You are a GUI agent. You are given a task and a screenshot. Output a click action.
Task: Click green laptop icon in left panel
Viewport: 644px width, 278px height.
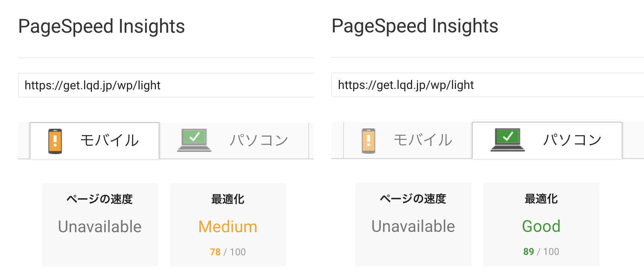click(194, 140)
